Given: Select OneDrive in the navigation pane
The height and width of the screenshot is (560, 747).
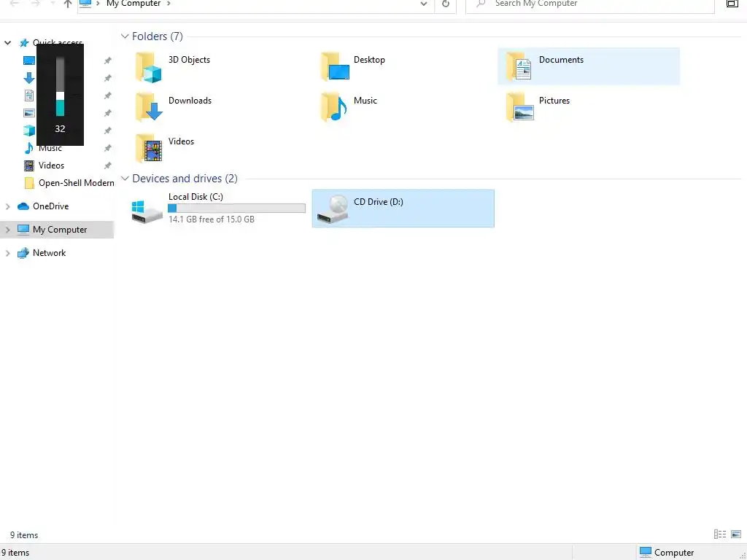Looking at the screenshot, I should (x=50, y=206).
